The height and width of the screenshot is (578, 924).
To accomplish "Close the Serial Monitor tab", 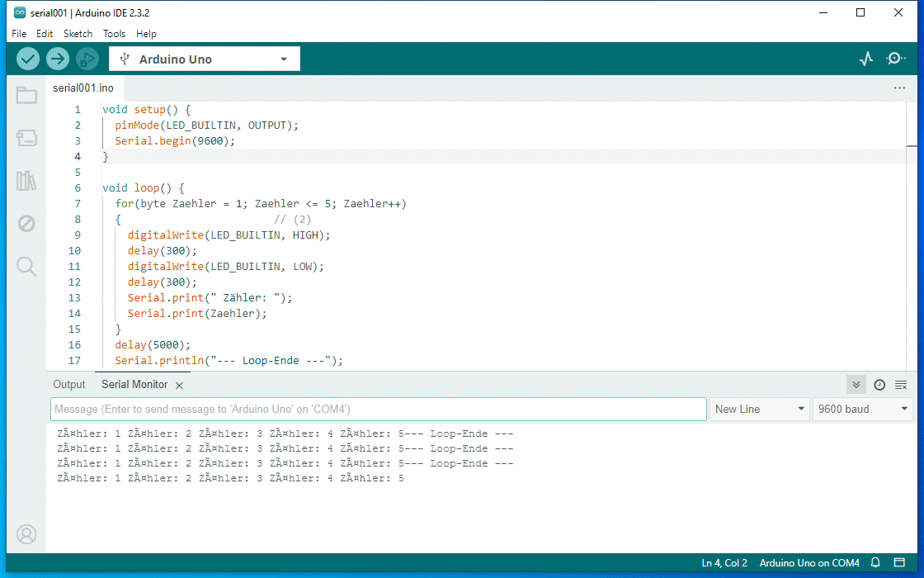I will coord(179,385).
